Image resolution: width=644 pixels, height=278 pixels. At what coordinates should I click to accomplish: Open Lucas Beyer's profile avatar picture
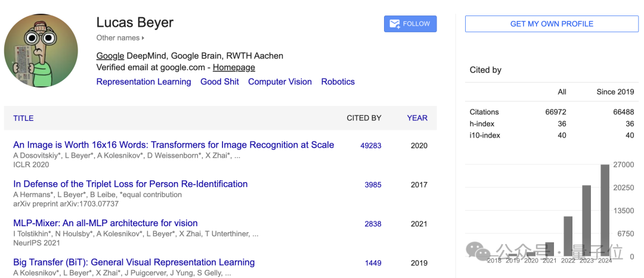point(41,51)
